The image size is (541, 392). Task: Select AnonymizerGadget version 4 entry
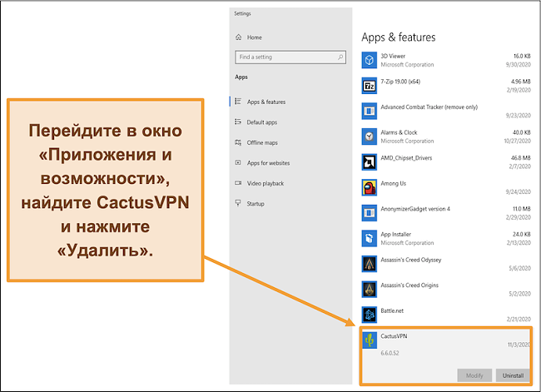[415, 209]
